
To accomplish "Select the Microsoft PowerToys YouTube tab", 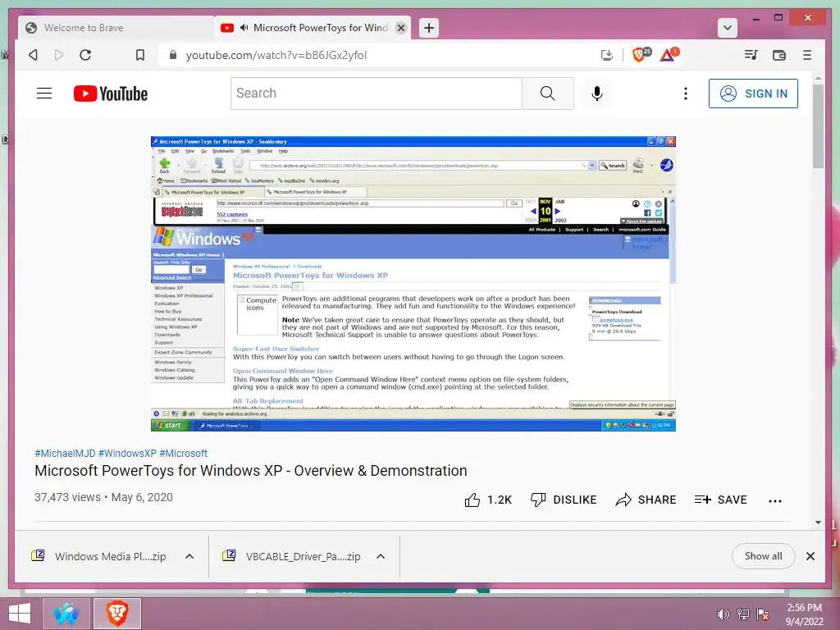I will pos(312,28).
